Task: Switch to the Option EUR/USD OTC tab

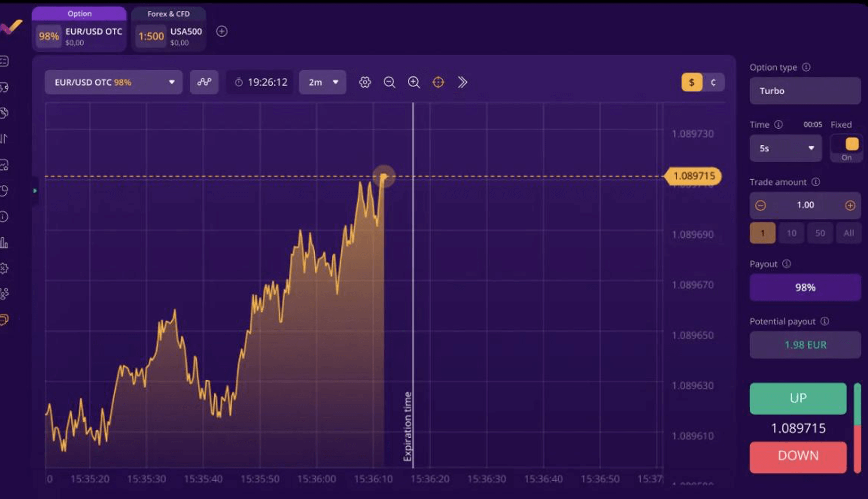Action: point(79,31)
